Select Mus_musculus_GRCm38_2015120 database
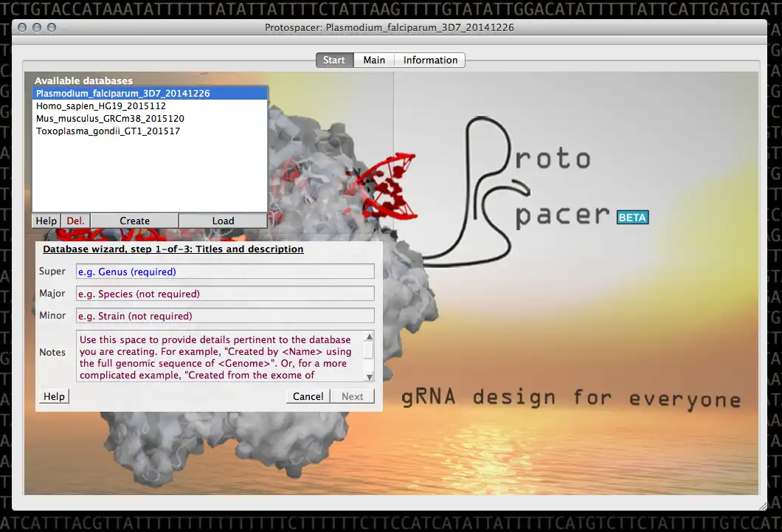This screenshot has width=782, height=532. pos(150,118)
